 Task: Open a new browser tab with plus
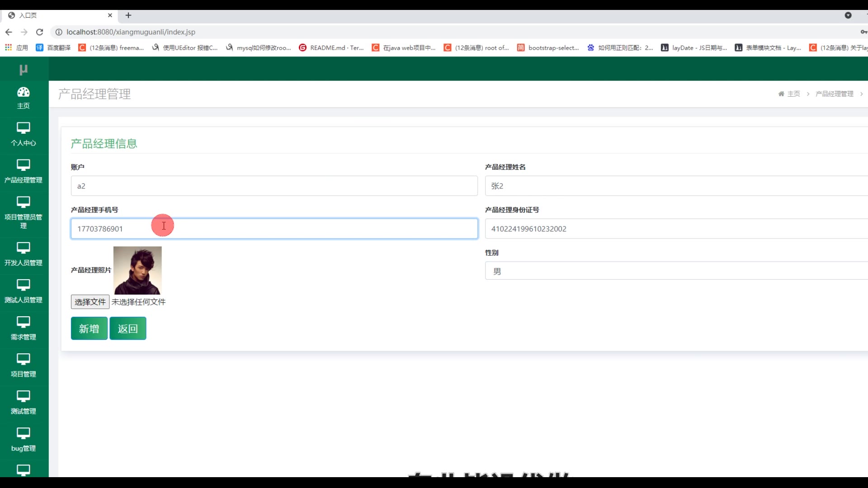click(x=128, y=15)
